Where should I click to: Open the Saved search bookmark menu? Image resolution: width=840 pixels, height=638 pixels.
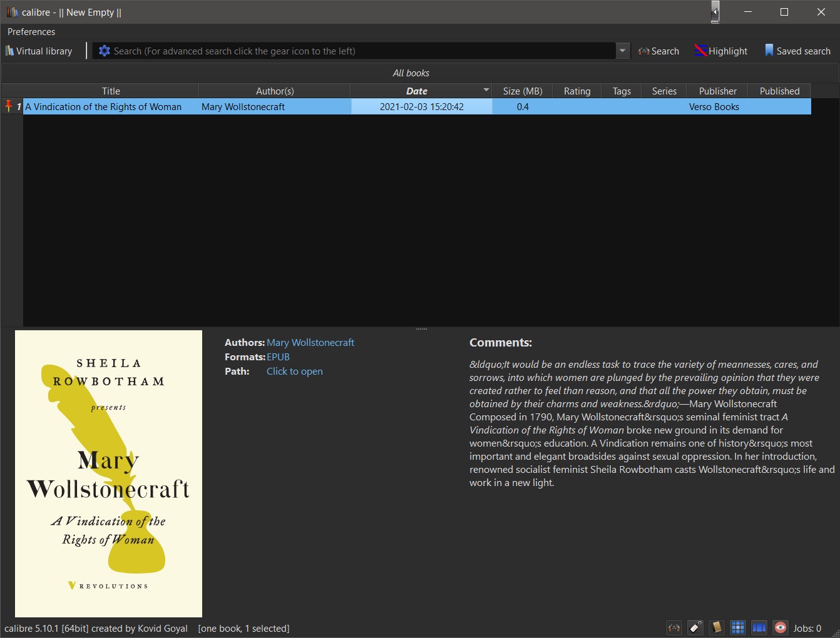click(x=797, y=51)
